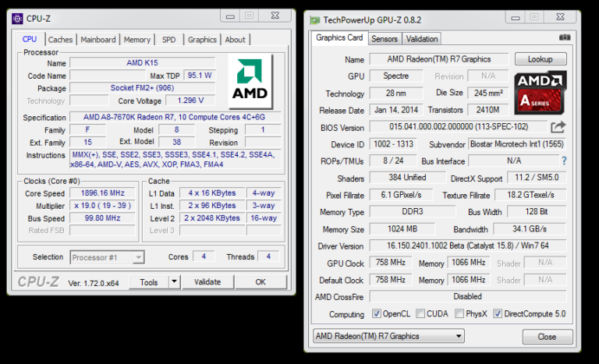
Task: Click the camera screenshot icon in GPU-Z
Action: click(565, 37)
